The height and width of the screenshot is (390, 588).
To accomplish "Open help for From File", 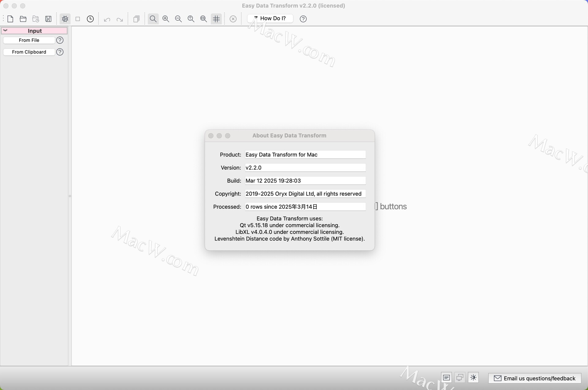I will point(60,40).
